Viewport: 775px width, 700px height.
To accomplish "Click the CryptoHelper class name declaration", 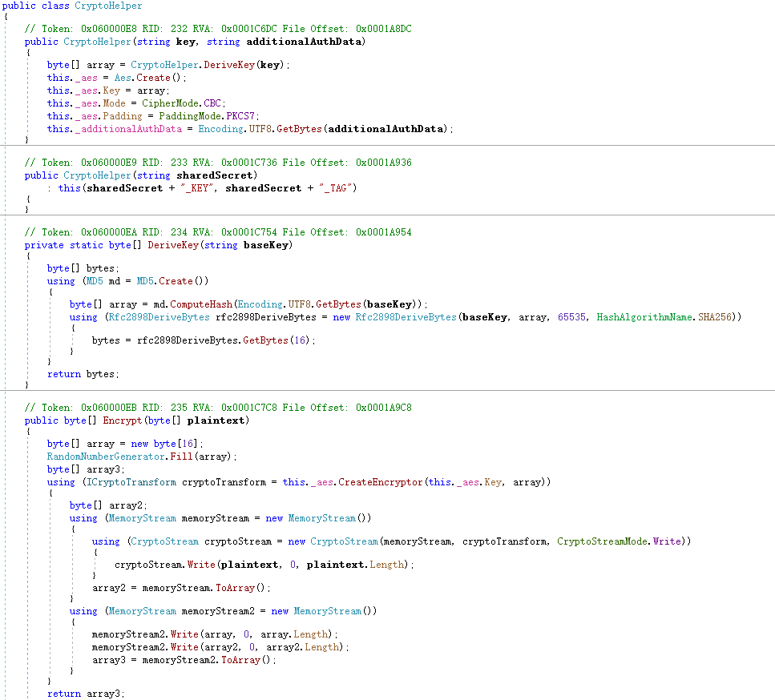I will 108,6.
